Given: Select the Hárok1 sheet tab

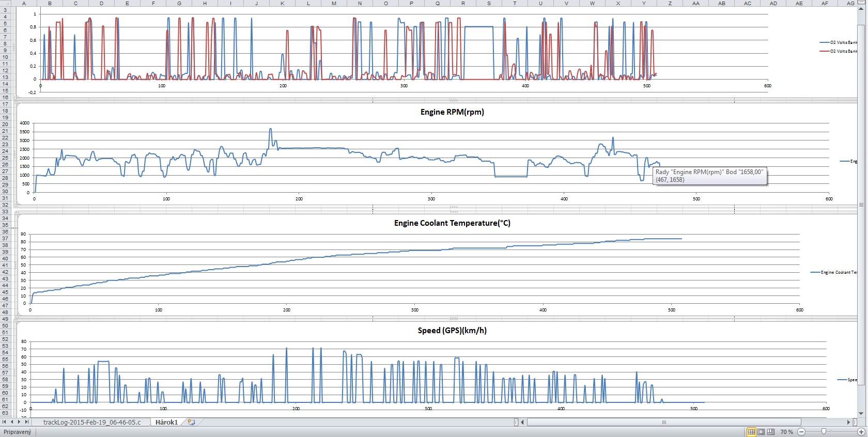Looking at the screenshot, I should [x=166, y=422].
